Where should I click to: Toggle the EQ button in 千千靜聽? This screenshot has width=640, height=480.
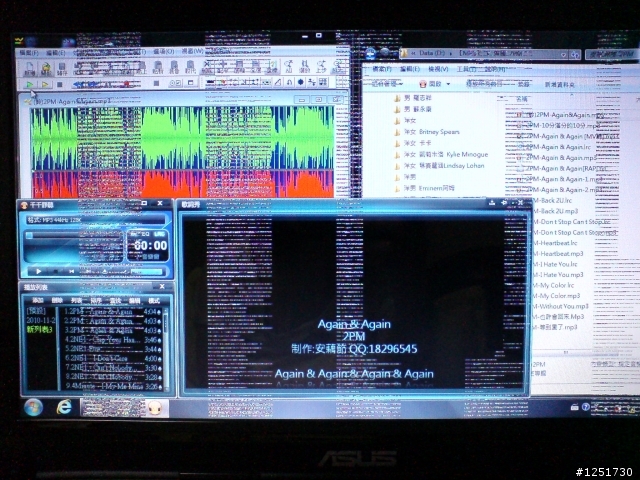(146, 234)
